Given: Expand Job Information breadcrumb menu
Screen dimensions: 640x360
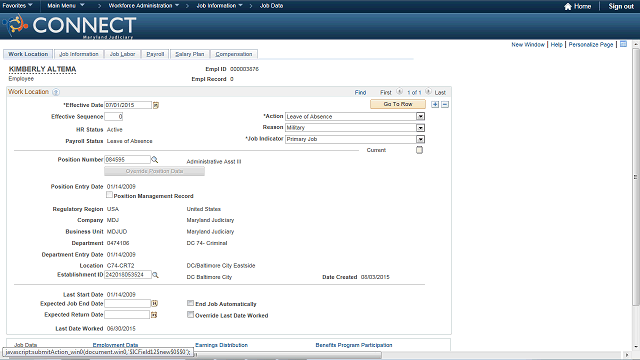Looking at the screenshot, I should [220, 6].
